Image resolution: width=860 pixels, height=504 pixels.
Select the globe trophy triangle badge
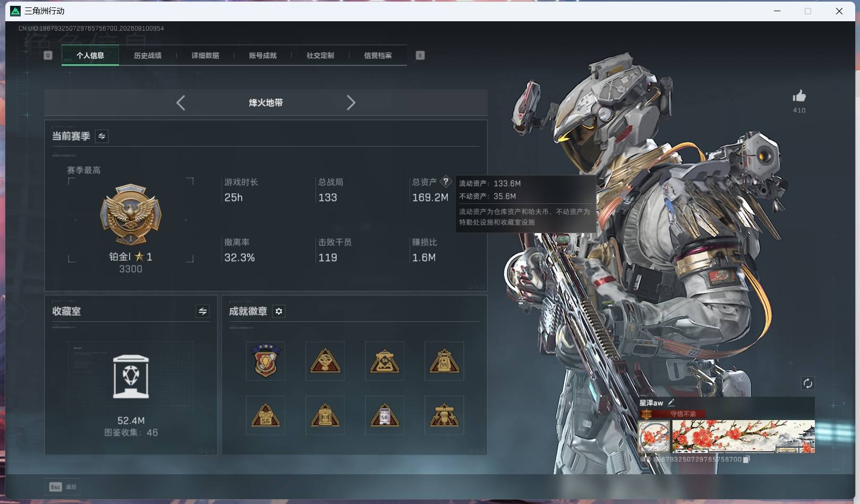click(325, 361)
